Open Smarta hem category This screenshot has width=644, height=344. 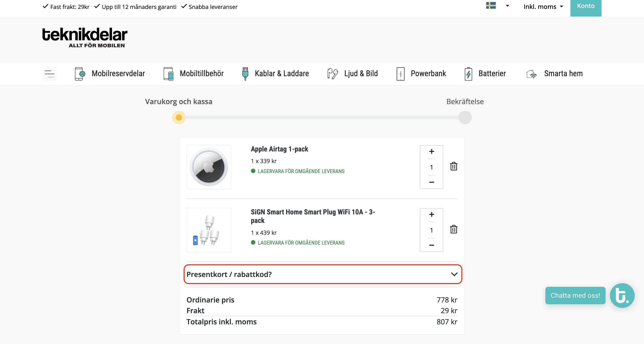[563, 74]
